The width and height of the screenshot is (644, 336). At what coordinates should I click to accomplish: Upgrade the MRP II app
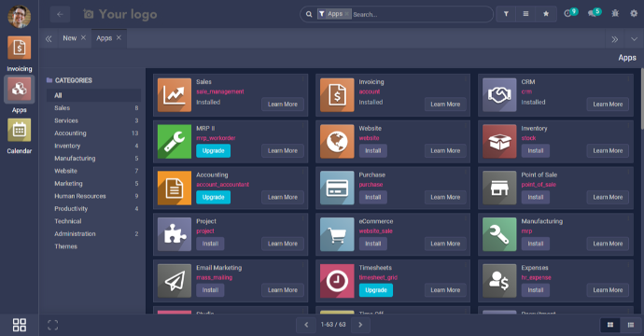click(213, 151)
